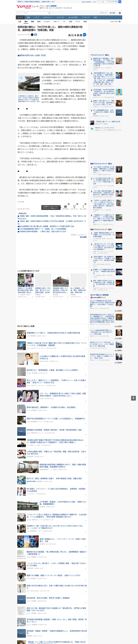Open 福岡県糸田町の緑ヶ丘病院 photo link

click(x=32, y=55)
